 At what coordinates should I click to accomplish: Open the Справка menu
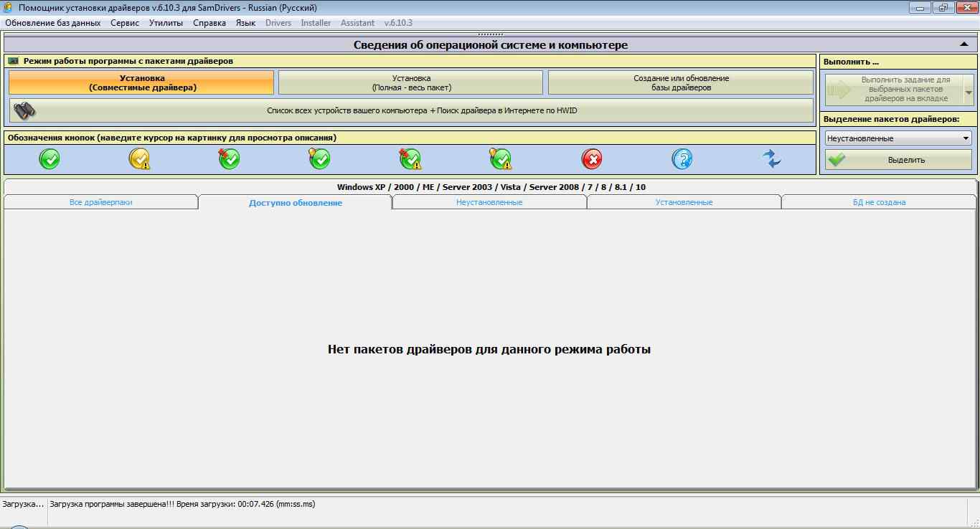click(x=209, y=23)
